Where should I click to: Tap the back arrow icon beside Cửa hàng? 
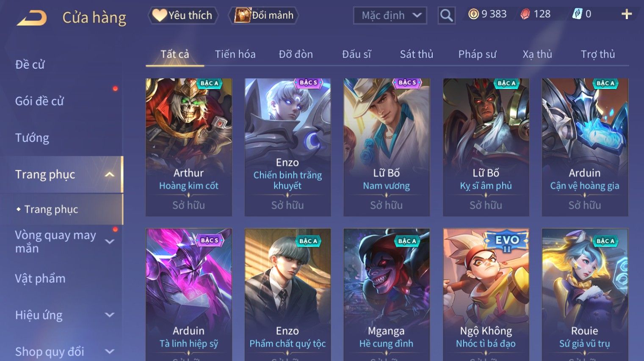click(32, 18)
